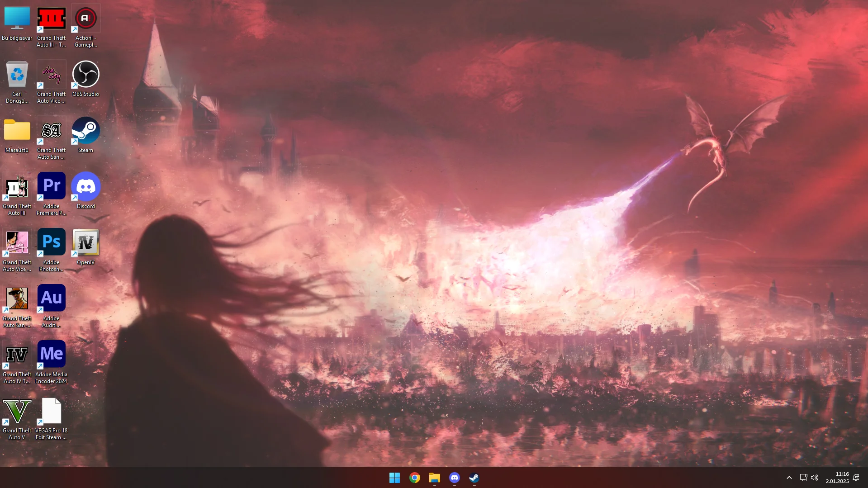This screenshot has height=488, width=868.
Task: Open Geri Dönüşüm recycle bin
Action: 17,82
